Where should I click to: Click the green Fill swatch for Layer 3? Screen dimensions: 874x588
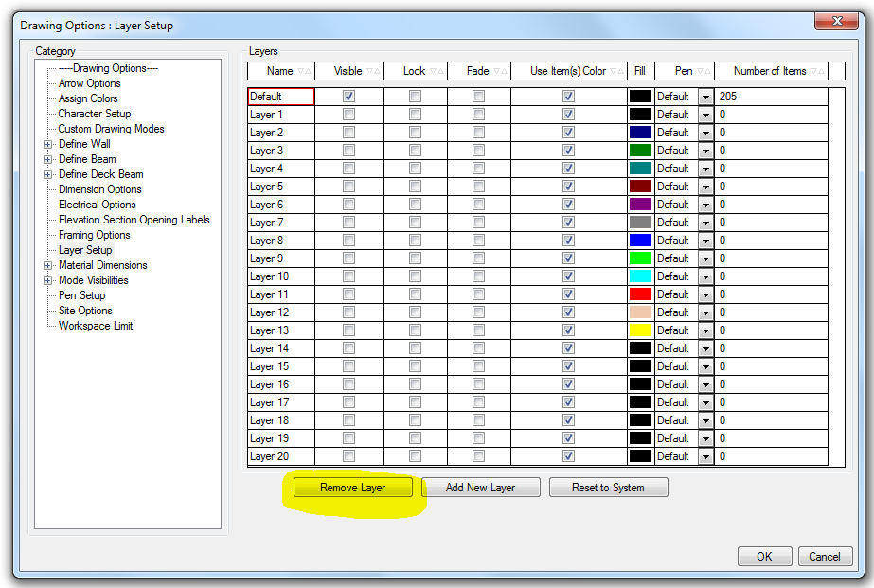click(640, 151)
